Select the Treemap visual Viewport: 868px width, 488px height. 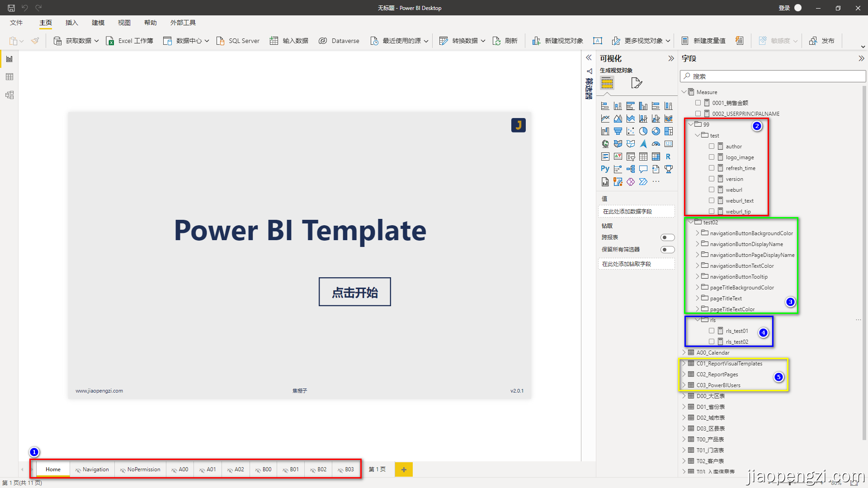click(669, 131)
